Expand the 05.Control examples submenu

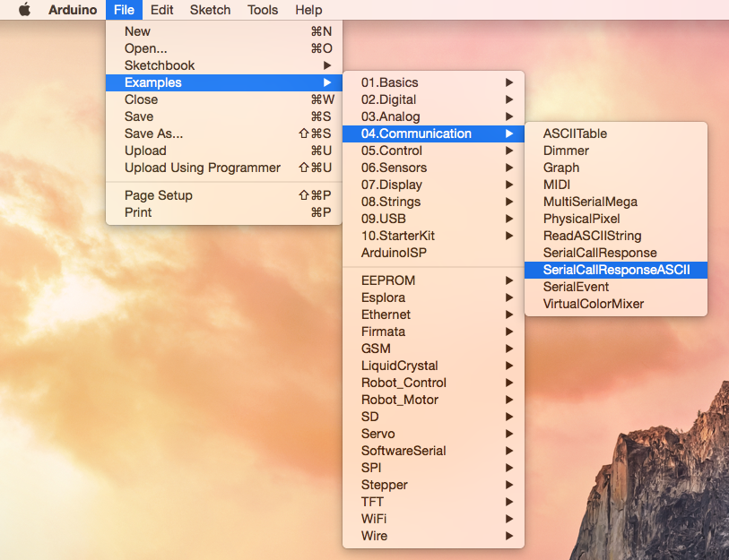(433, 151)
